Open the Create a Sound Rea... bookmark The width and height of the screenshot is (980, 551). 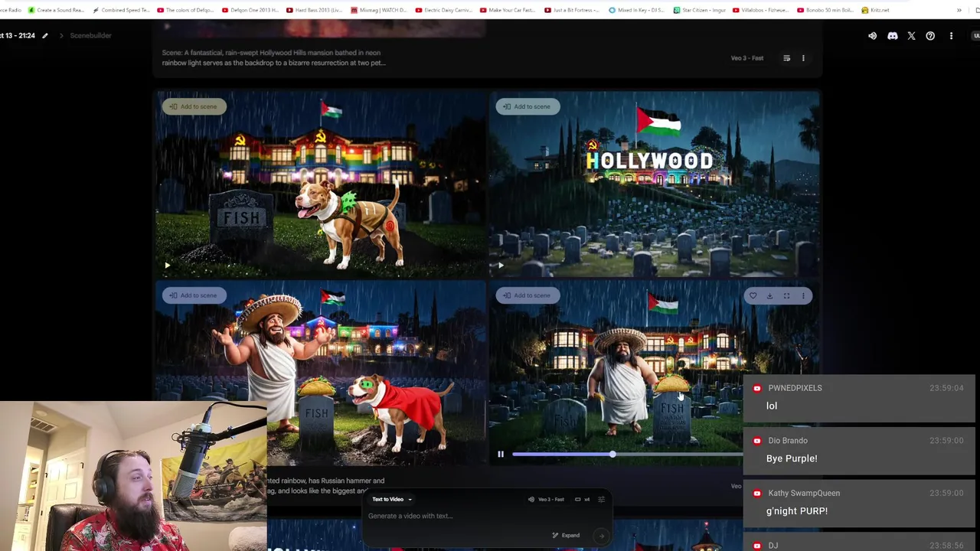tap(57, 10)
